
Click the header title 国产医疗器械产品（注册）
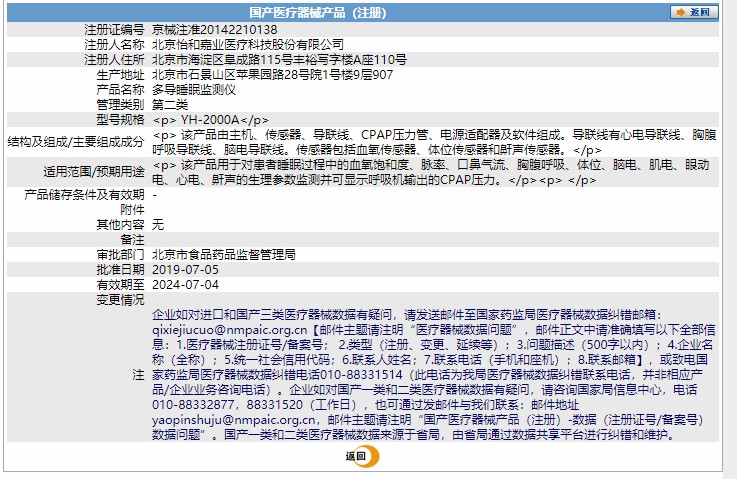(318, 13)
